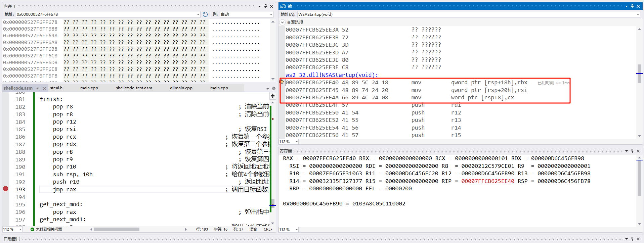The image size is (644, 243).
Task: Click the editor split-view handle icon
Action: point(272,96)
